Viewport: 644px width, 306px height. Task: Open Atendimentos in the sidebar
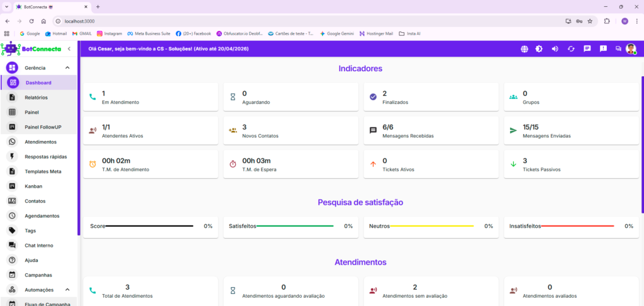(38, 142)
